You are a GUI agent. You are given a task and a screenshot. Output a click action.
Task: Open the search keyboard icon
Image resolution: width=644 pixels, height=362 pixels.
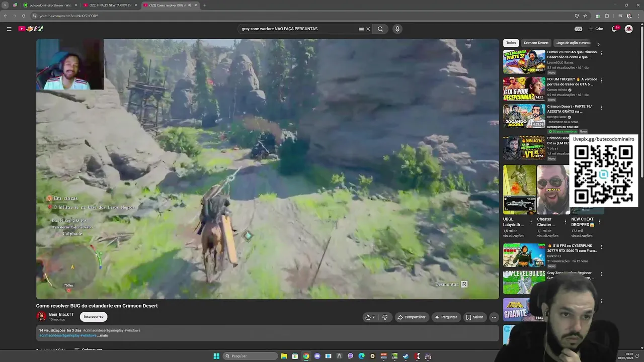tap(361, 29)
